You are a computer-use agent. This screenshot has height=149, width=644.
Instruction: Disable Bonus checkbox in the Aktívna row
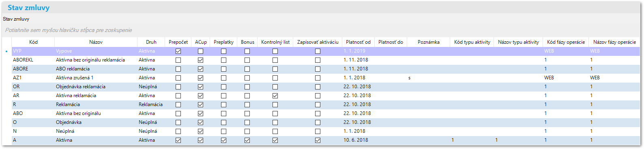pos(247,140)
